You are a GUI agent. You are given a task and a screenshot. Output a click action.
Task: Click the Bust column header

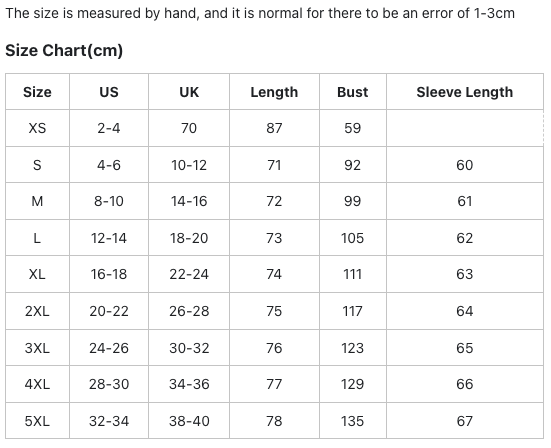point(352,92)
